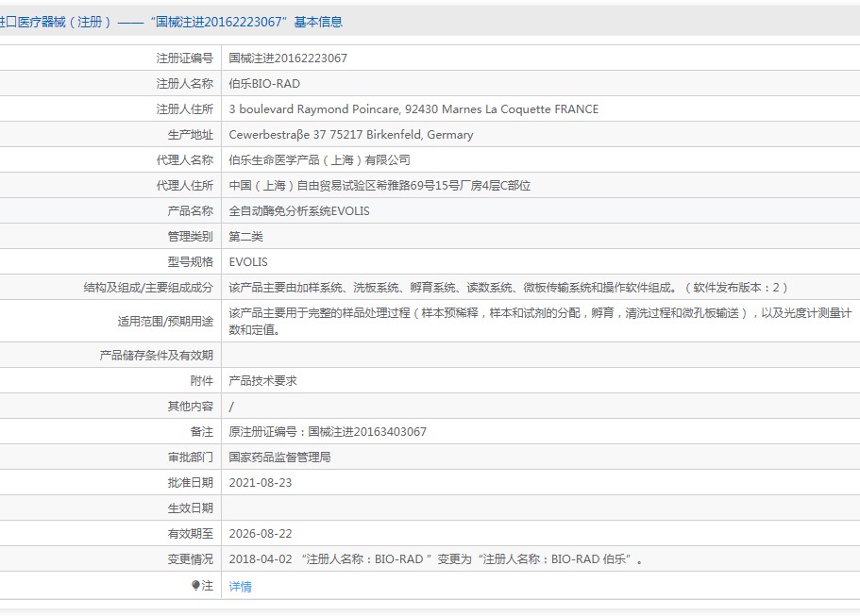Viewport: 860px width, 616px height.
Task: Click the 管理类别 label
Action: pyautogui.click(x=191, y=237)
